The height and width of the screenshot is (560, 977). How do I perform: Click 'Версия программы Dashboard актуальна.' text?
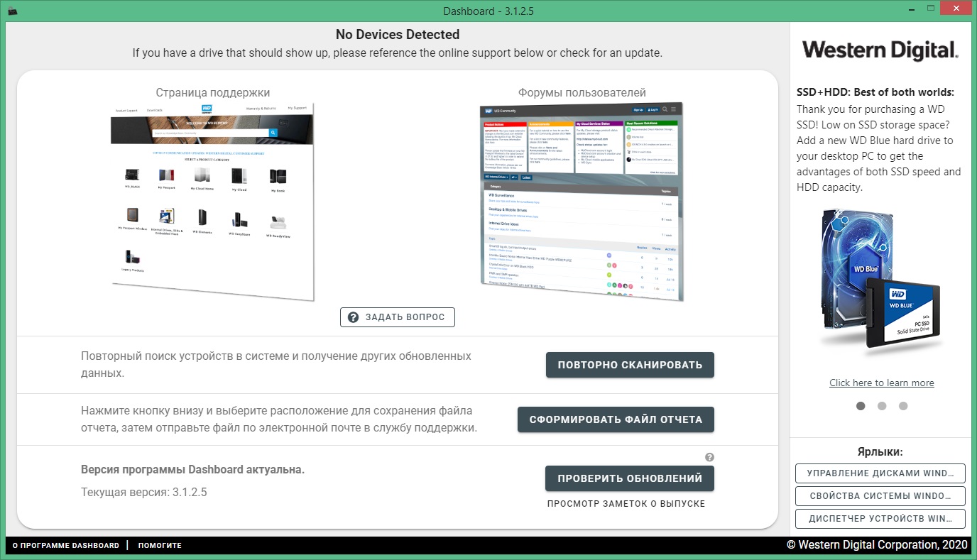192,470
